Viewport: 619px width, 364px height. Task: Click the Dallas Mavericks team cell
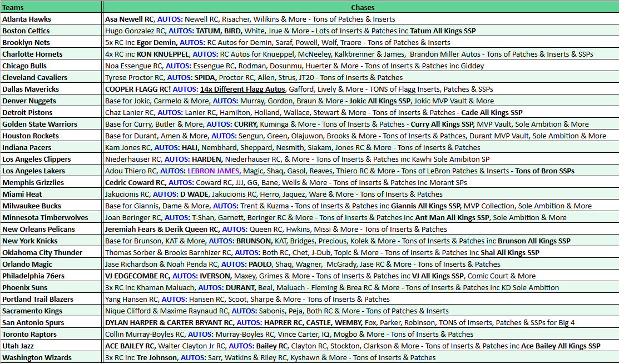coord(51,89)
